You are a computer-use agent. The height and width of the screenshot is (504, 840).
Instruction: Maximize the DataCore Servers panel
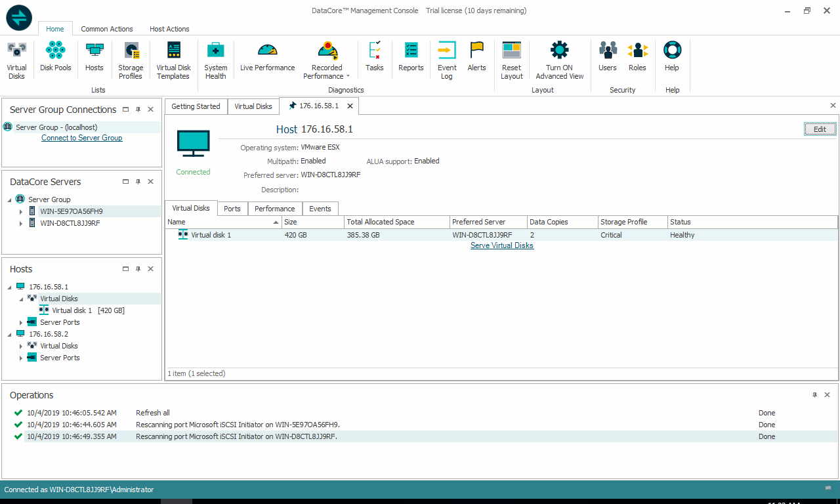[x=126, y=182]
